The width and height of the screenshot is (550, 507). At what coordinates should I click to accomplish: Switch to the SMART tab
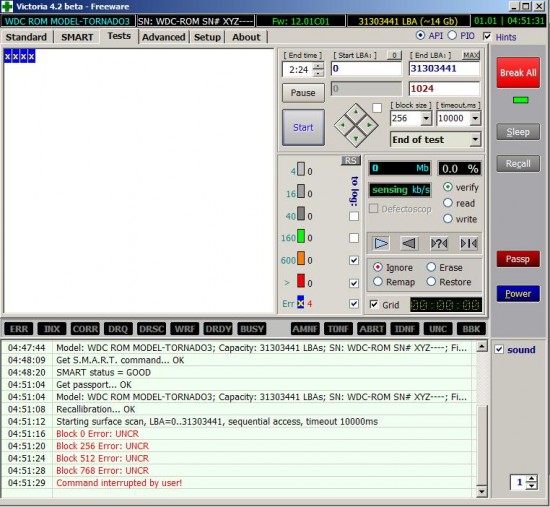click(x=77, y=37)
